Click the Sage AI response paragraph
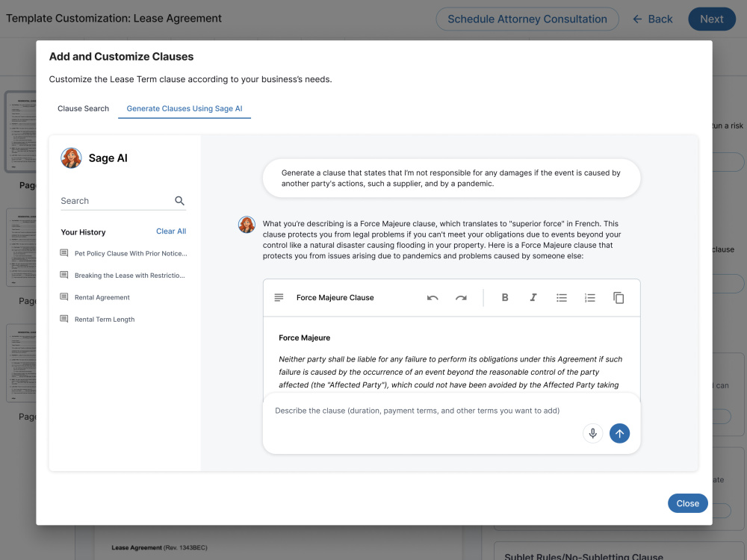747x560 pixels. tap(442, 240)
